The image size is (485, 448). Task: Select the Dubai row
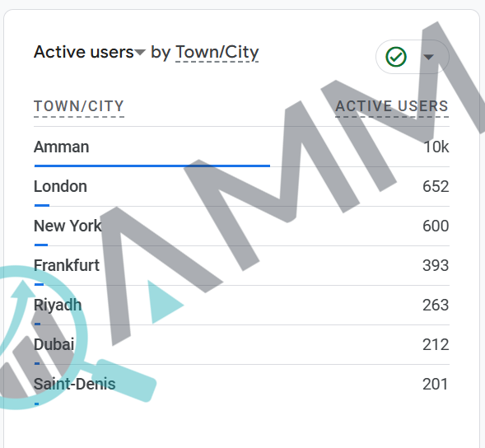tap(241, 345)
